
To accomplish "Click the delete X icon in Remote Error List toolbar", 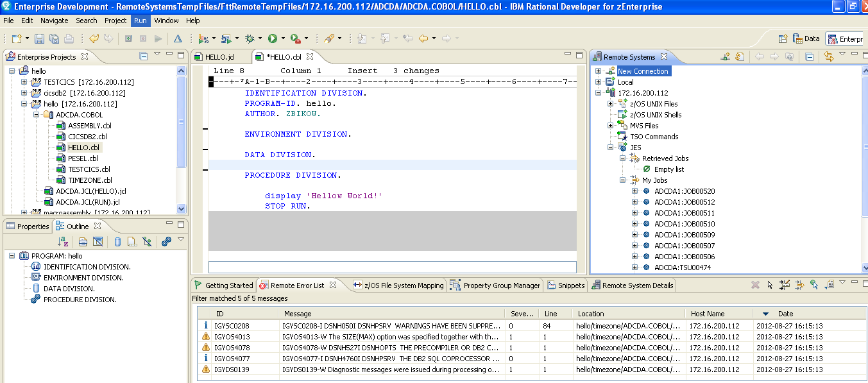I will (755, 285).
